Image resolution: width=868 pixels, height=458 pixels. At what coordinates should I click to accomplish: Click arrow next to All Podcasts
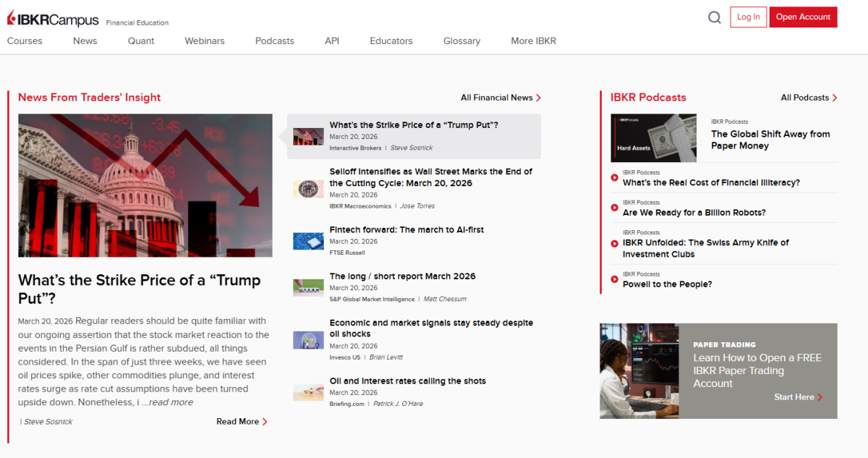[x=835, y=98]
